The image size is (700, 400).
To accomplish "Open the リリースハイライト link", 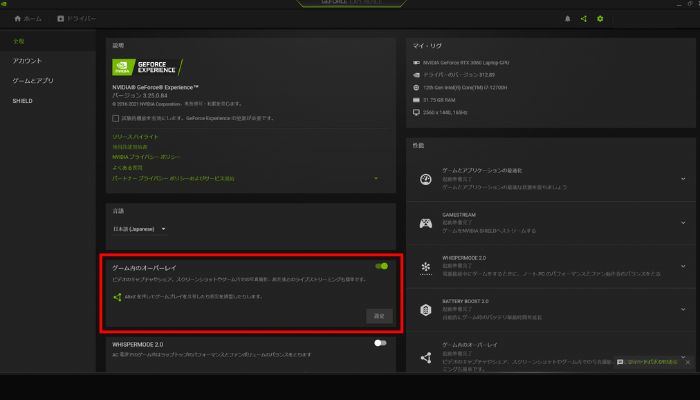I will point(135,137).
